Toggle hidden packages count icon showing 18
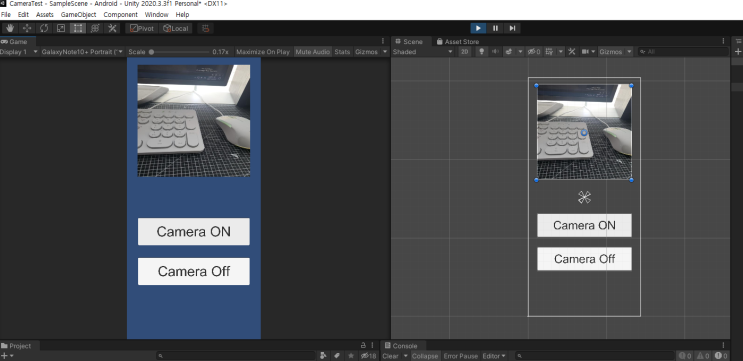 tap(368, 356)
